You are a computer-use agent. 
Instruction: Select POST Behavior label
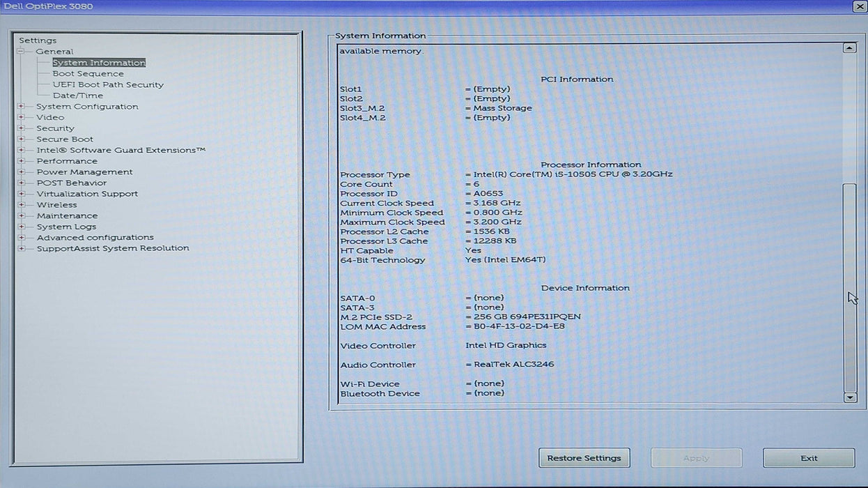click(x=72, y=183)
